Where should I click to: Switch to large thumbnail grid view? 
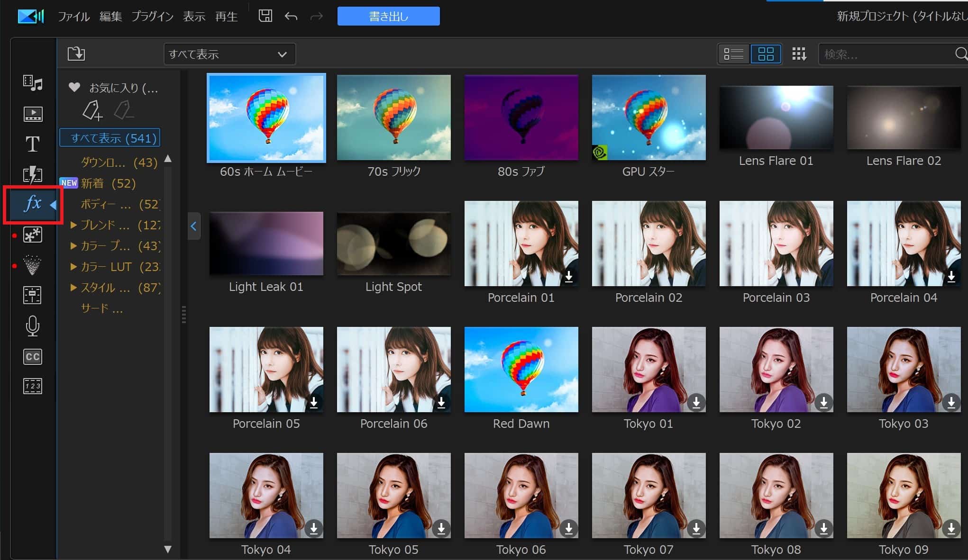tap(766, 54)
